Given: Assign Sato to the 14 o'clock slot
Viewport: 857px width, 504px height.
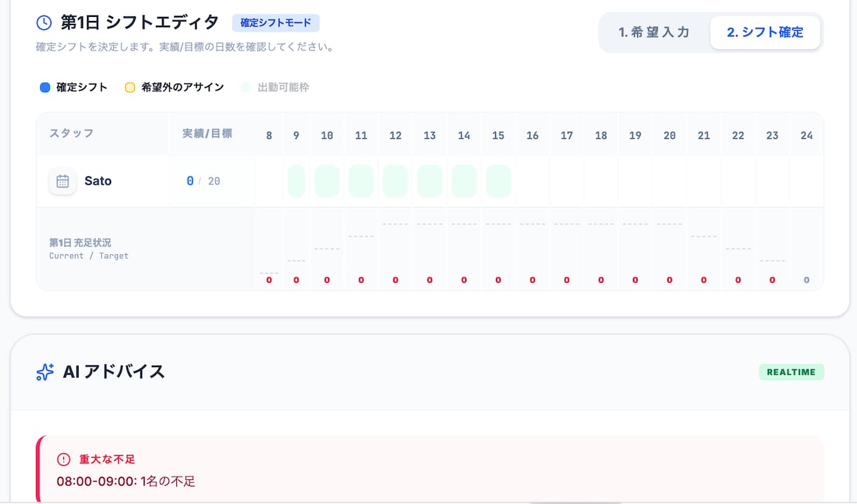Looking at the screenshot, I should tap(464, 181).
